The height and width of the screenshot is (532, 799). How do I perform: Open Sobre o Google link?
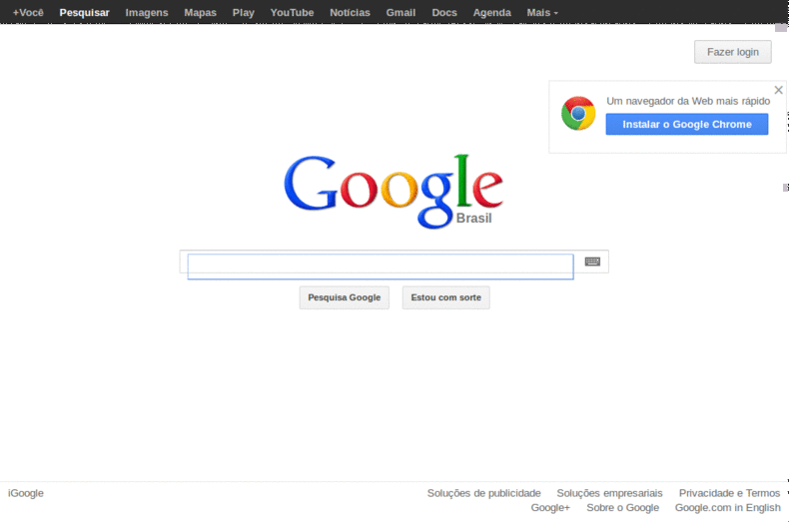click(622, 508)
